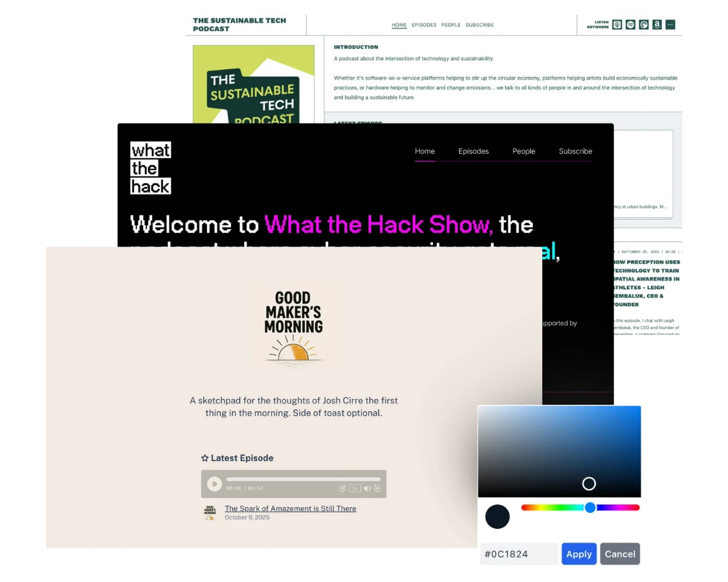Select People tab on What the Hack site

524,151
